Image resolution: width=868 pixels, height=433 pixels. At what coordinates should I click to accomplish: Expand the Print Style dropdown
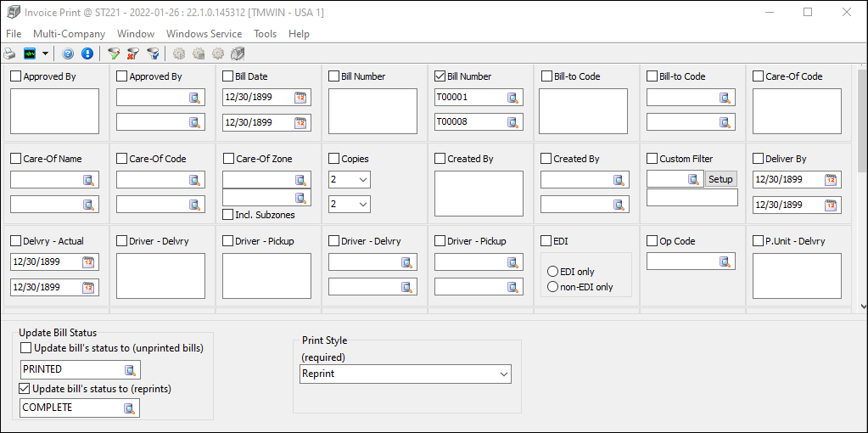pos(503,374)
